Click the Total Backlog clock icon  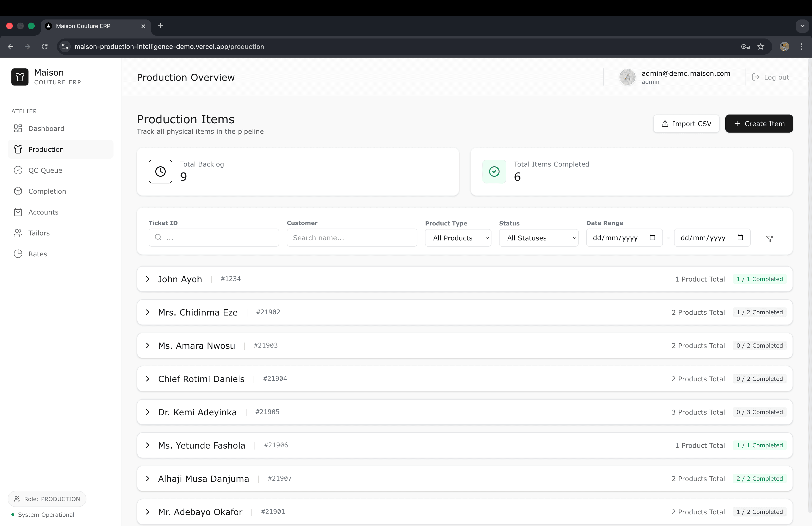160,171
